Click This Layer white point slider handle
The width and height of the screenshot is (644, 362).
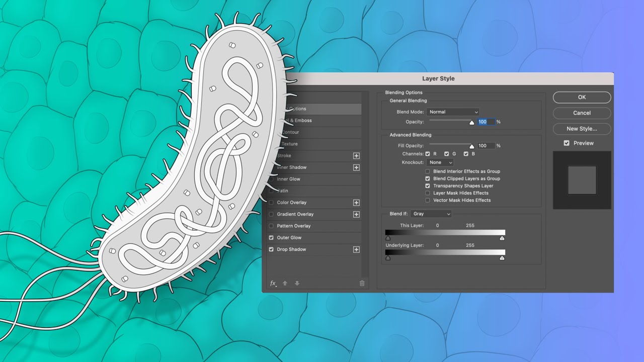pyautogui.click(x=502, y=238)
